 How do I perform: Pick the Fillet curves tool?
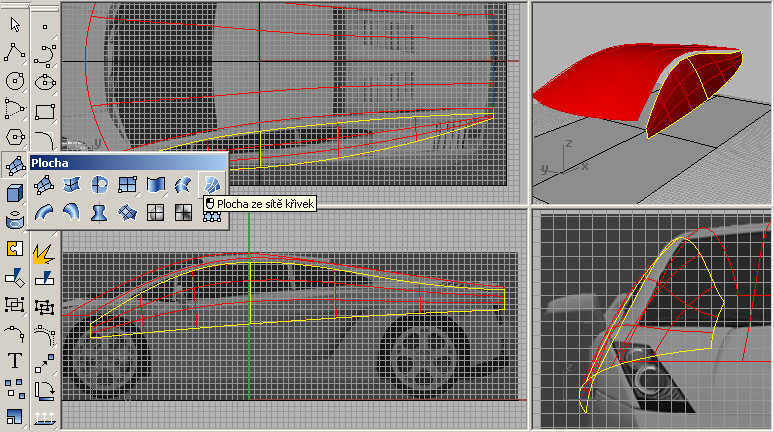(45, 140)
